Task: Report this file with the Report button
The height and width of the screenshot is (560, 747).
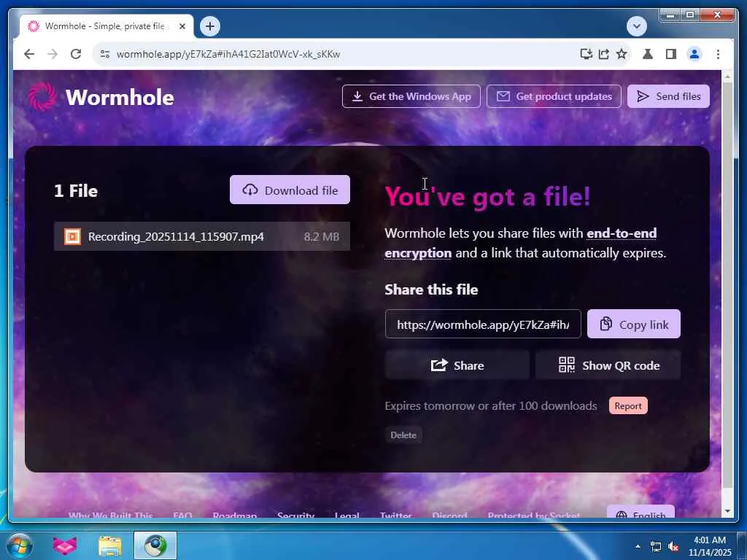Action: coord(628,405)
